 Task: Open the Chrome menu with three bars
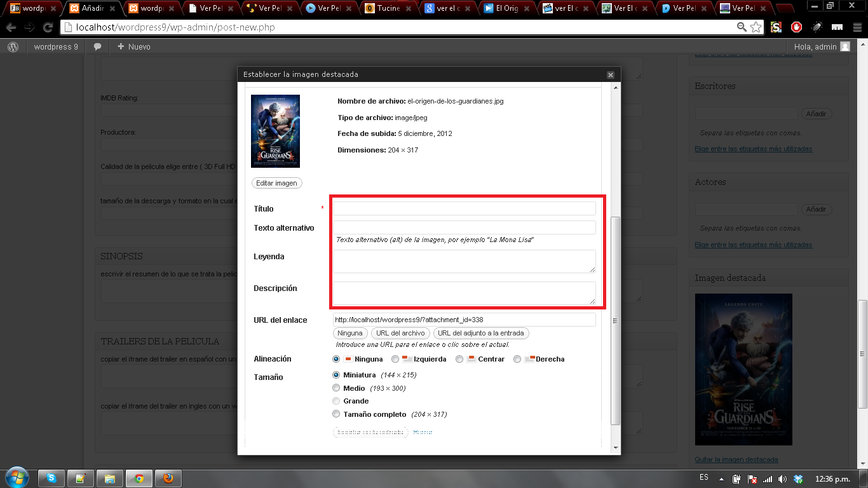pyautogui.click(x=857, y=27)
